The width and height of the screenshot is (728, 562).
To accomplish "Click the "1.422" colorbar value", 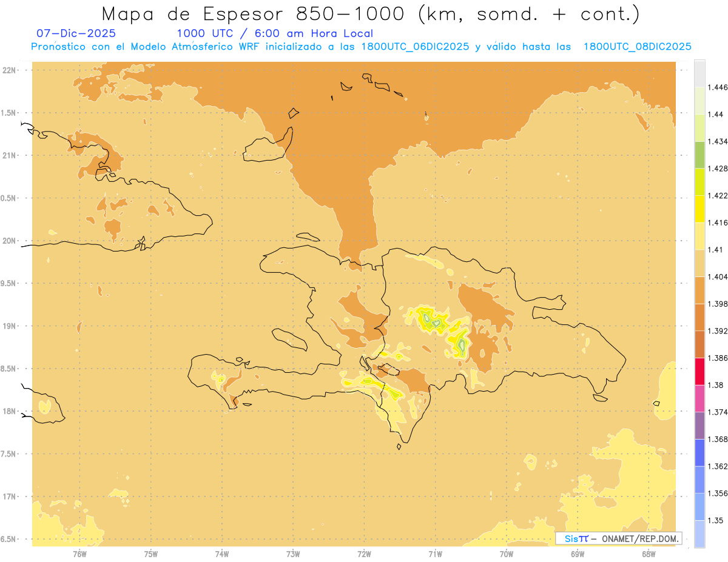I will [718, 195].
